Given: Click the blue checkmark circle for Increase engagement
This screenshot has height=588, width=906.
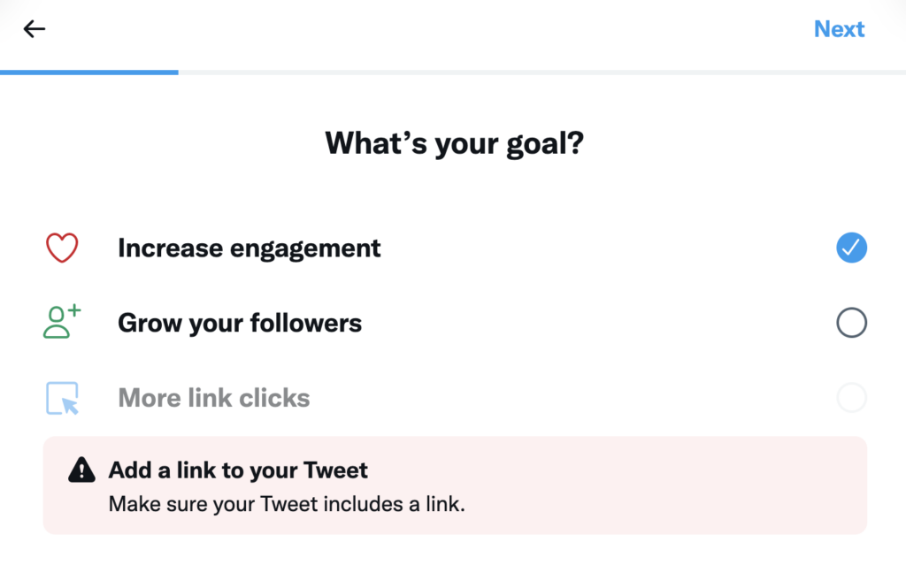Looking at the screenshot, I should tap(851, 248).
